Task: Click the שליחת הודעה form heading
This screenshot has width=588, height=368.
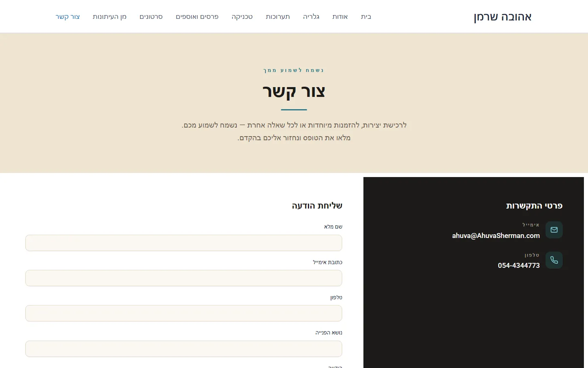Action: click(x=317, y=206)
